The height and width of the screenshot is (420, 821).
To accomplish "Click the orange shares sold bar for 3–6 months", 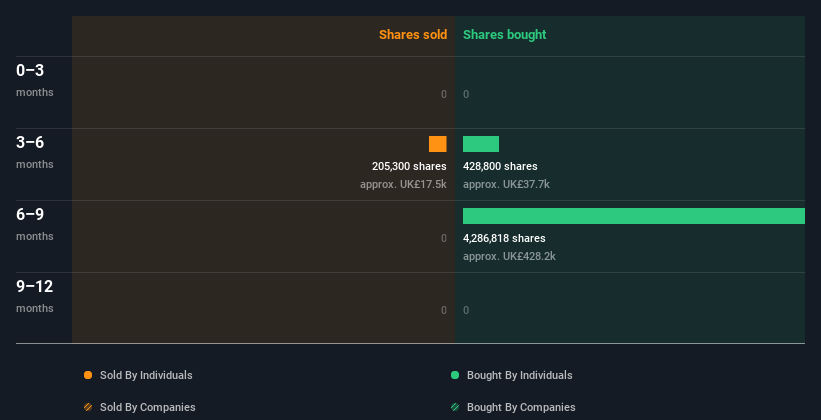I will (x=438, y=144).
